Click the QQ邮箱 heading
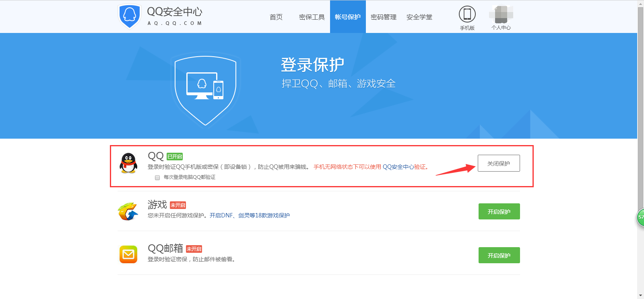Viewport: 644px width, 299px height. tap(165, 248)
